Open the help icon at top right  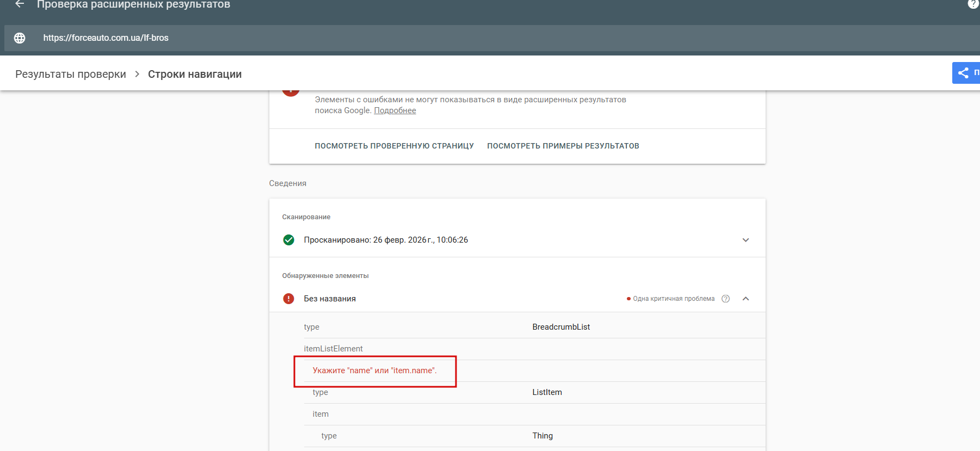click(x=973, y=4)
